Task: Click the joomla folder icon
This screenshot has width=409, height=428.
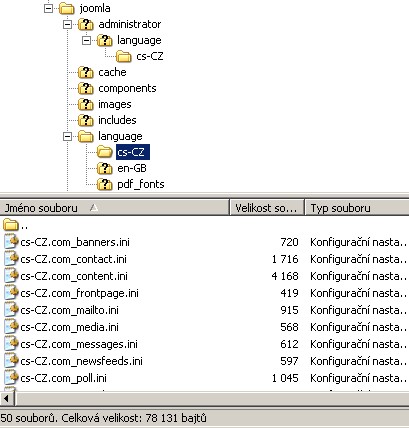Action: [x=67, y=8]
